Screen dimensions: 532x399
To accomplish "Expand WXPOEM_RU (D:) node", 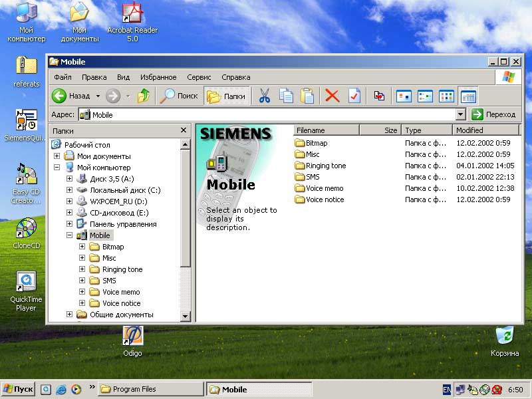I will 69,201.
